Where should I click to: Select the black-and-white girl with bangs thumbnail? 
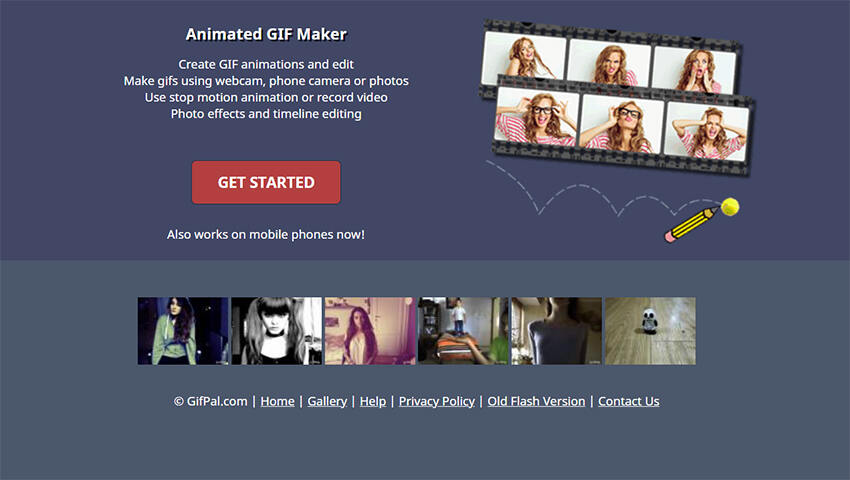point(276,331)
